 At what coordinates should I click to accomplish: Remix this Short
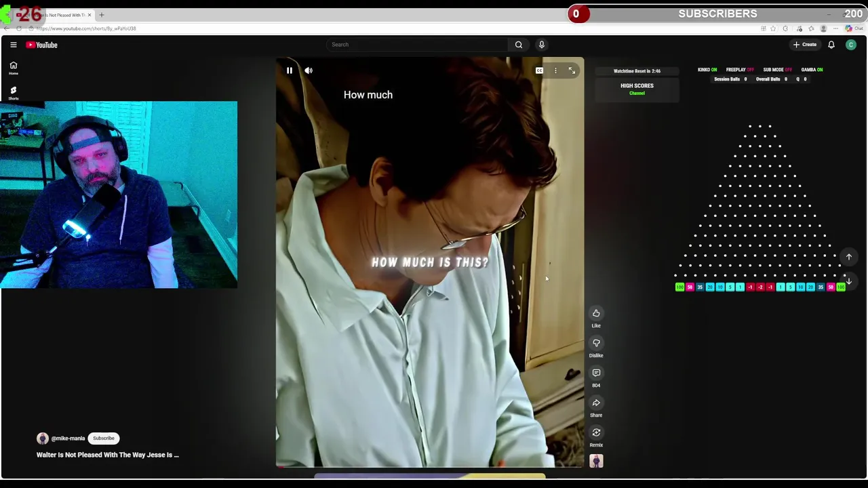(x=596, y=432)
